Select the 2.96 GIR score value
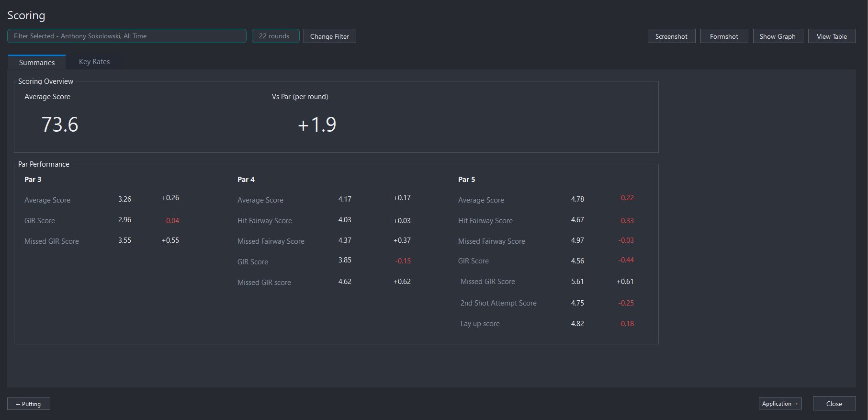Image resolution: width=868 pixels, height=420 pixels. 124,220
